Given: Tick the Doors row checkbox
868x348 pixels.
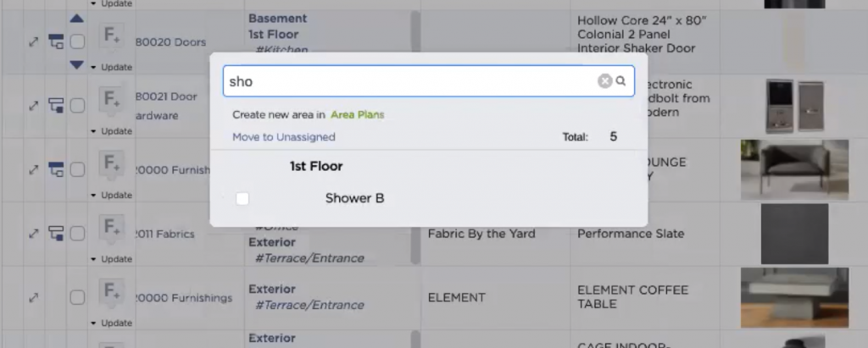Looking at the screenshot, I should coord(77,41).
